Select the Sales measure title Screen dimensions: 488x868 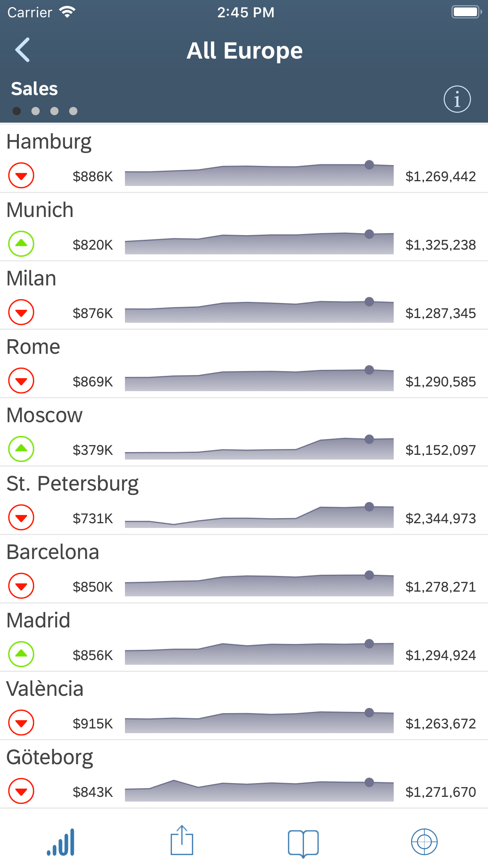click(35, 89)
